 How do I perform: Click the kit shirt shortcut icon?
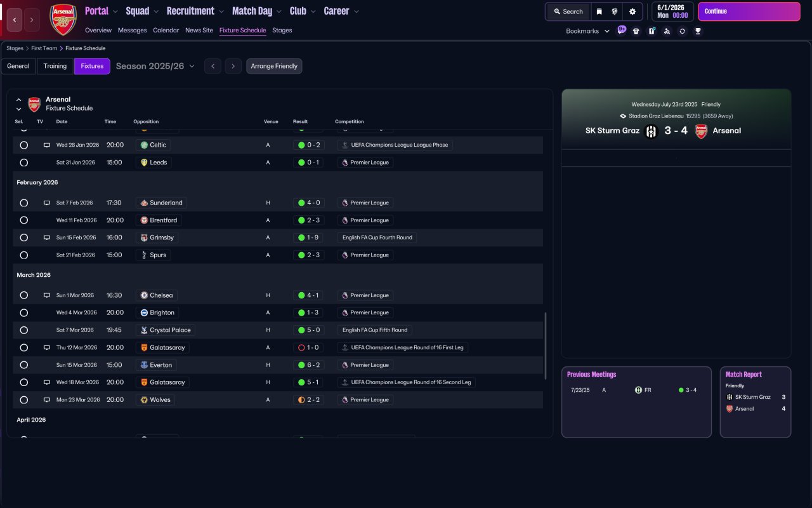coord(636,31)
